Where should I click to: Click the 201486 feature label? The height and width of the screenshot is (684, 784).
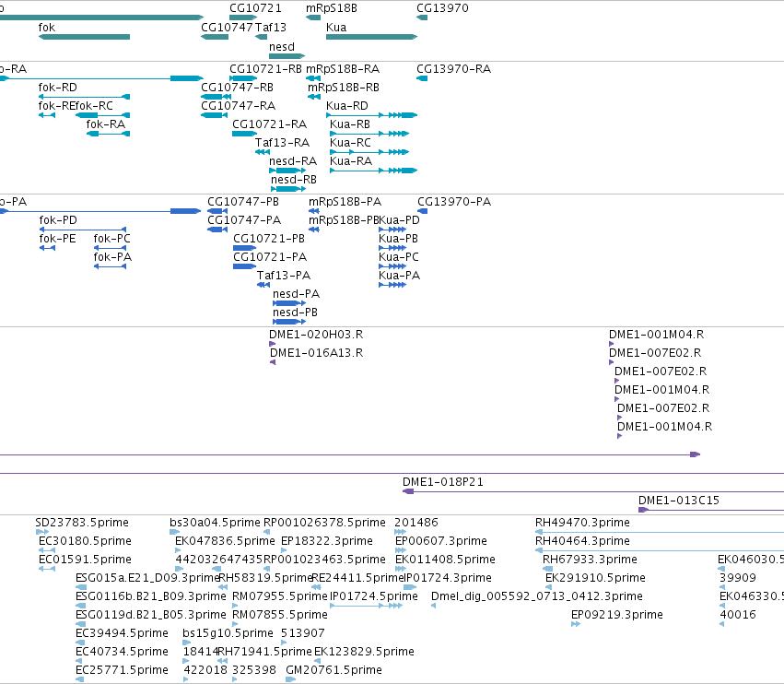coord(416,524)
